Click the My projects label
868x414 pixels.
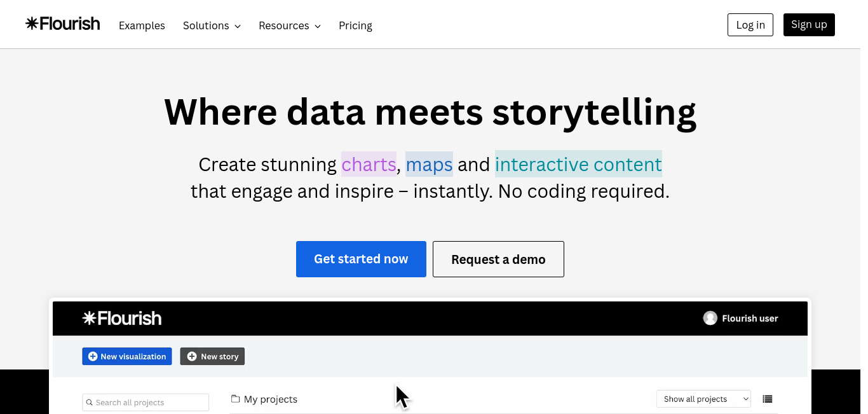(x=271, y=399)
